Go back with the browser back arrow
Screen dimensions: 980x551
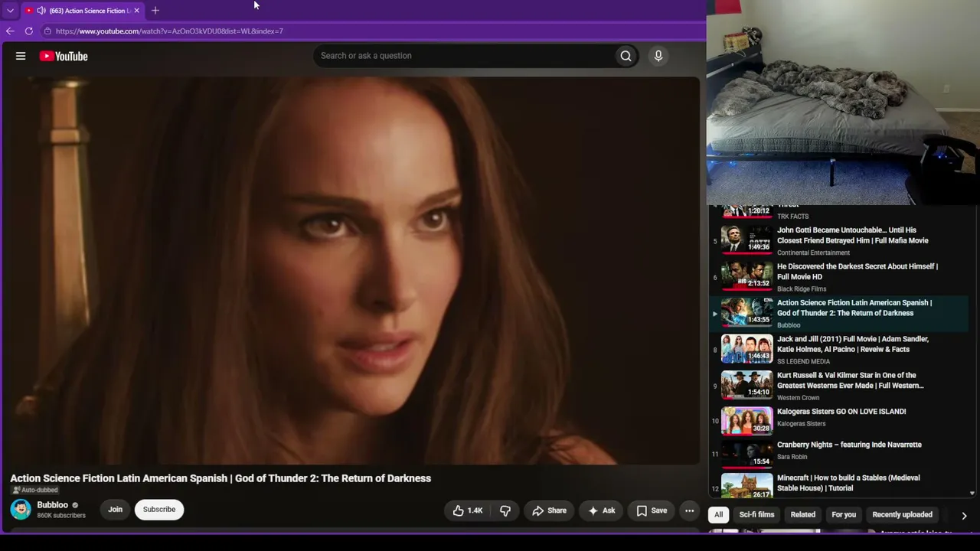[10, 31]
